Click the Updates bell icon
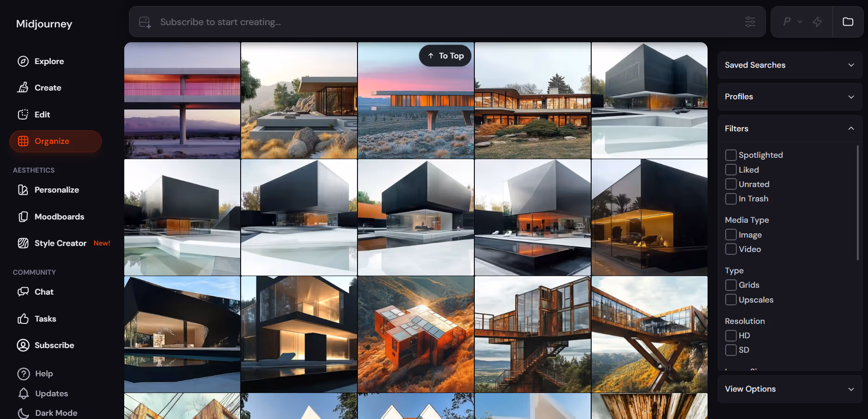 [x=24, y=393]
